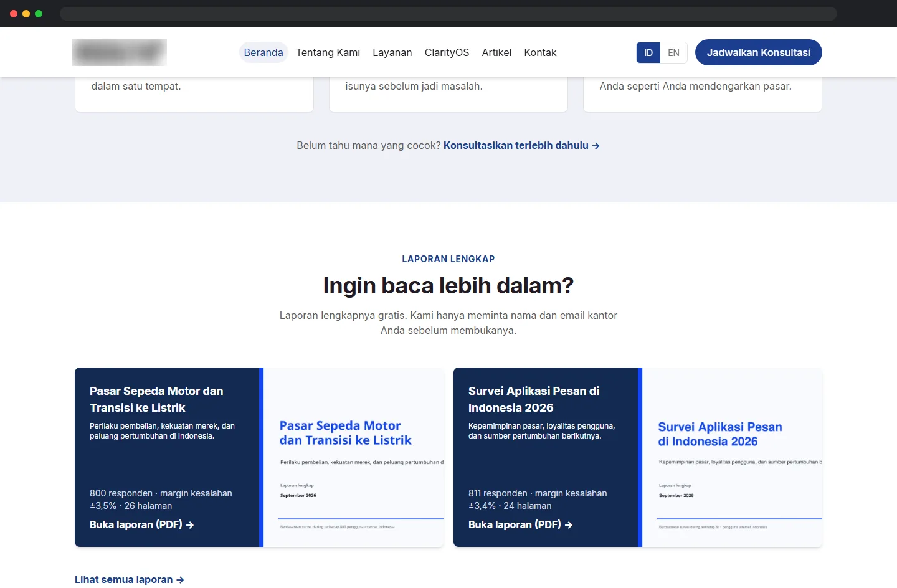Open the Artikel section
Viewport: 897px width, 588px height.
pyautogui.click(x=496, y=52)
